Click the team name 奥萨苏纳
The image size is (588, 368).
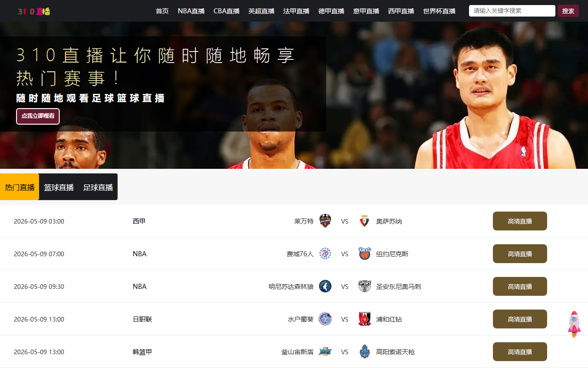[x=389, y=221]
